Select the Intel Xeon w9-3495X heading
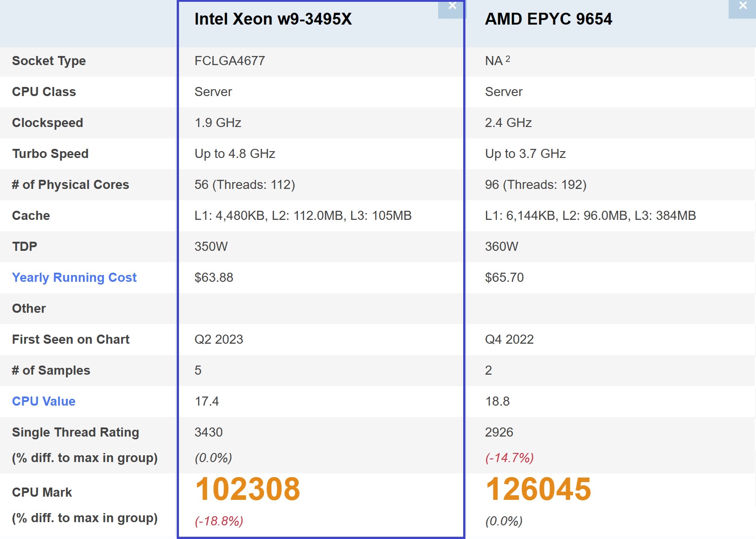756x539 pixels. pos(273,19)
